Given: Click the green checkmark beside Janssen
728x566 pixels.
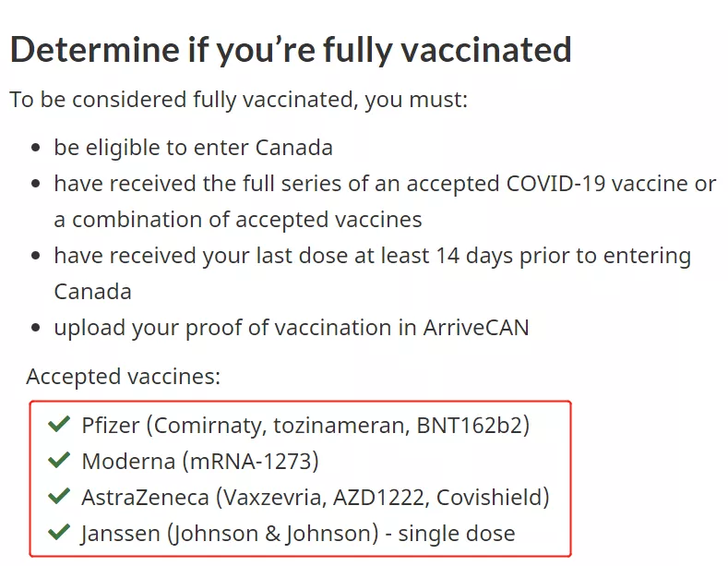Looking at the screenshot, I should point(59,532).
